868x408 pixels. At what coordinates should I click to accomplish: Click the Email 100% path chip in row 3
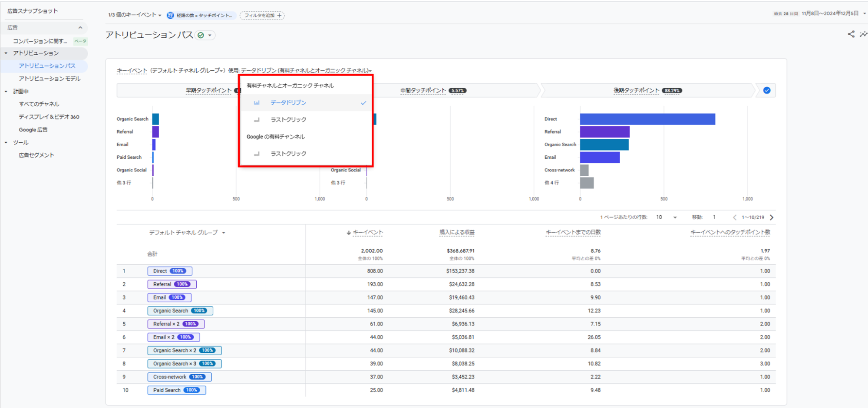pos(169,298)
